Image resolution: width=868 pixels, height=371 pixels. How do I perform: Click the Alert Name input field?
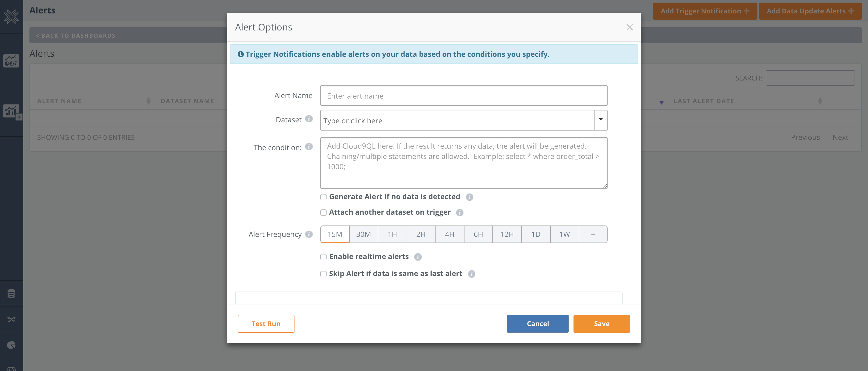coord(464,95)
